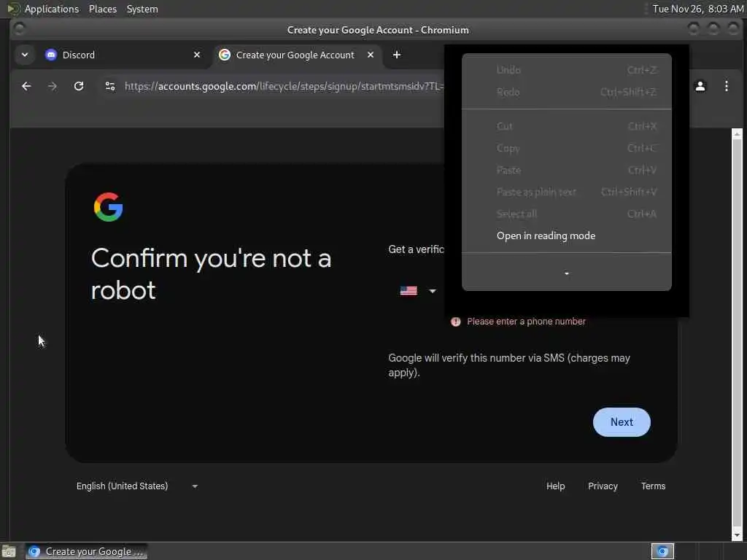Click the address bar URL

click(x=284, y=86)
